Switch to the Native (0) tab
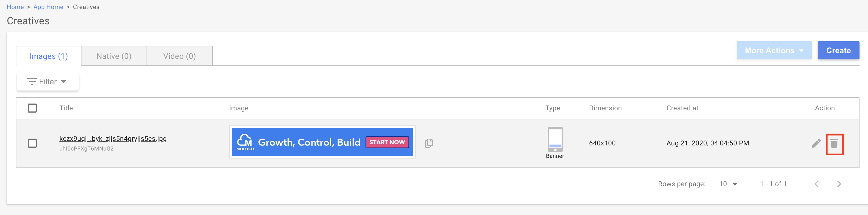 coord(114,56)
